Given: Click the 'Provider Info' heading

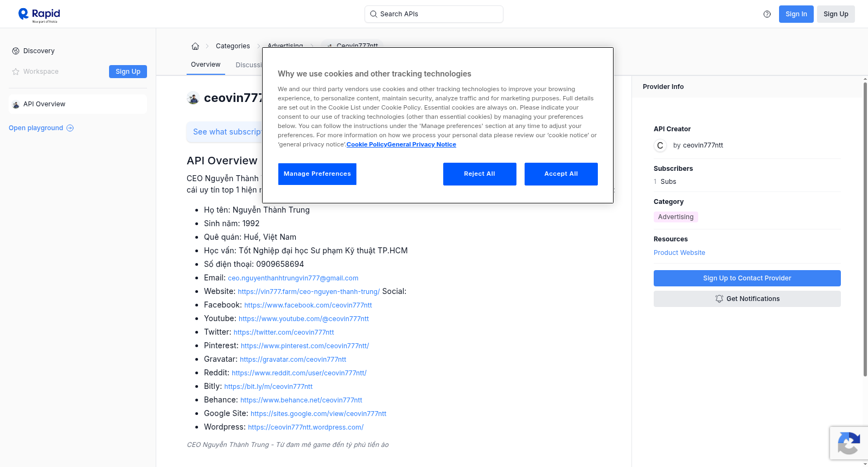Looking at the screenshot, I should tap(663, 87).
